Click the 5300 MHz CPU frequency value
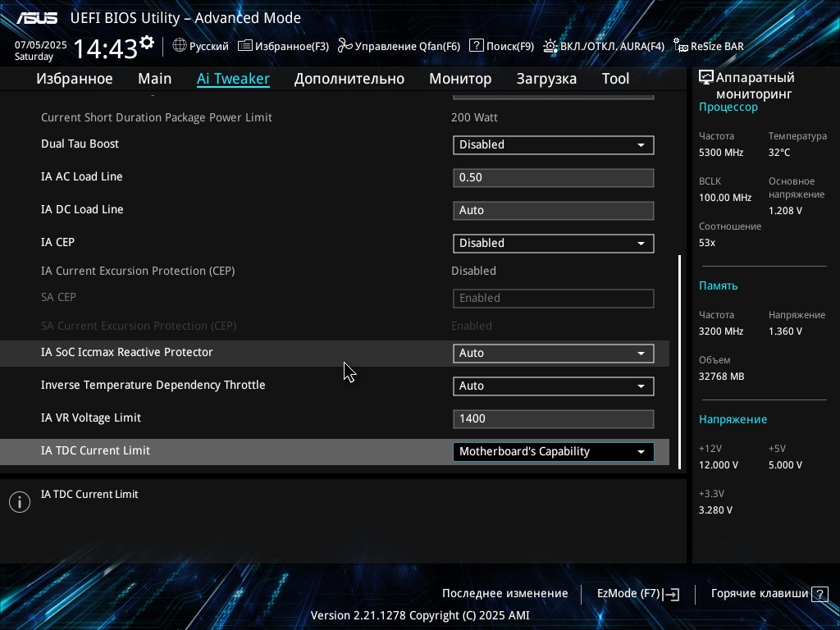 tap(721, 153)
